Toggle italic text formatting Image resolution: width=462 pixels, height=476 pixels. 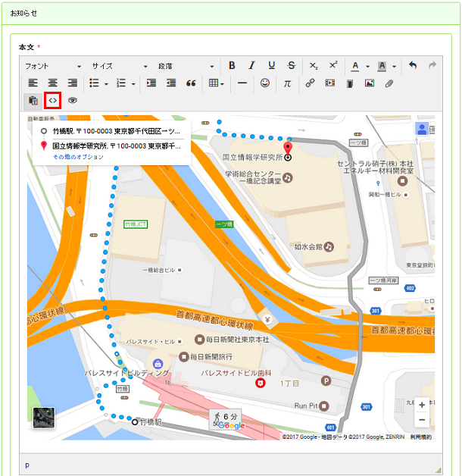251,66
